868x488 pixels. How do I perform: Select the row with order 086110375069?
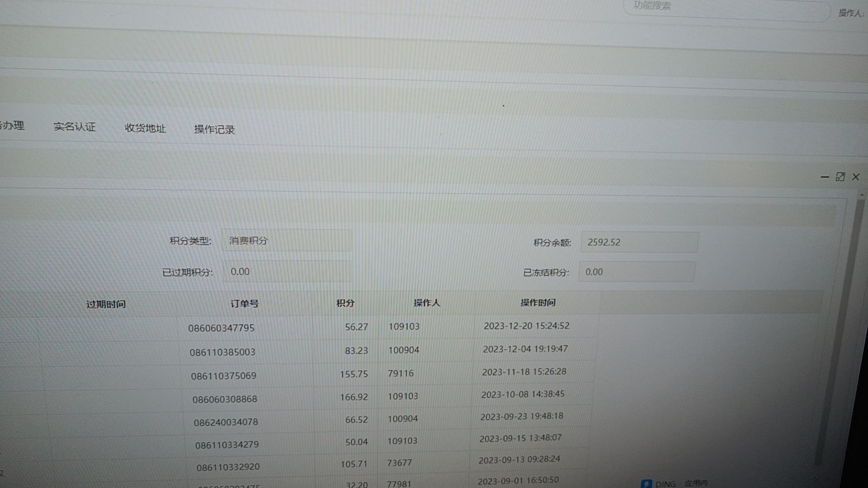point(223,376)
